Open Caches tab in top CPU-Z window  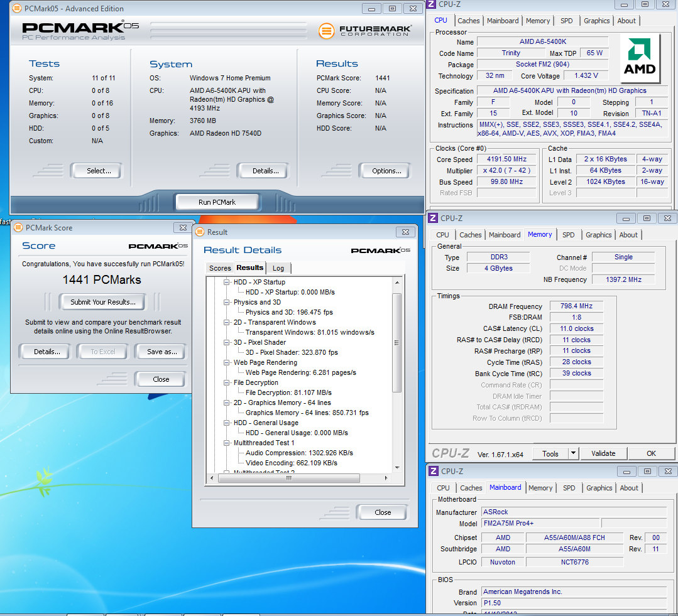(x=468, y=21)
